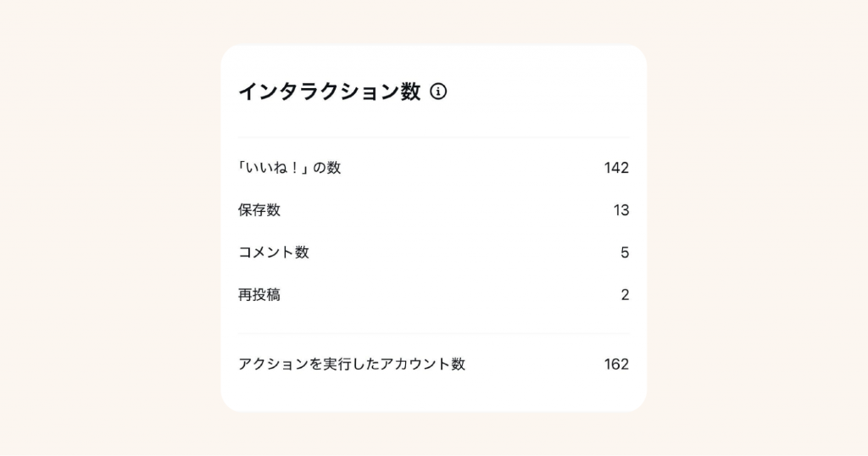Image resolution: width=868 pixels, height=456 pixels.
Task: Click the divider line below 再投稿 row
Action: click(x=434, y=334)
